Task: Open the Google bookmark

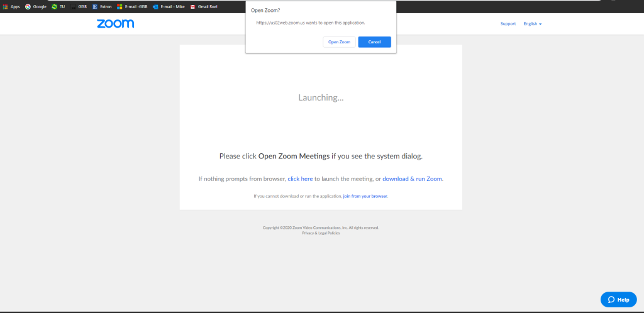Action: click(x=36, y=6)
